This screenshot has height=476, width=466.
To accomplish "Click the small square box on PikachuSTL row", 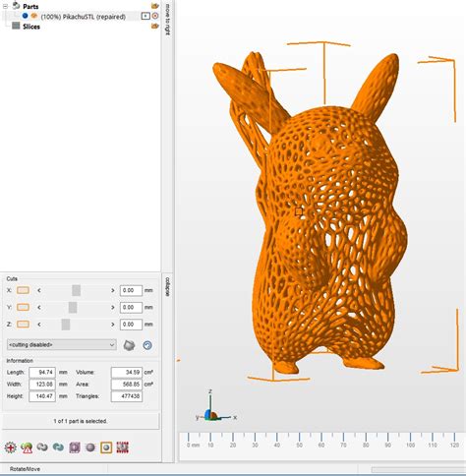I will 146,16.
